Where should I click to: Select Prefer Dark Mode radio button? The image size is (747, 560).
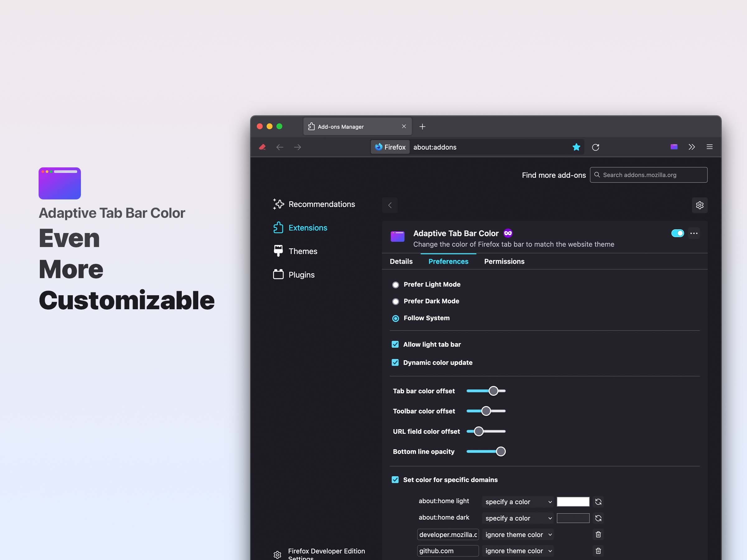pos(396,301)
